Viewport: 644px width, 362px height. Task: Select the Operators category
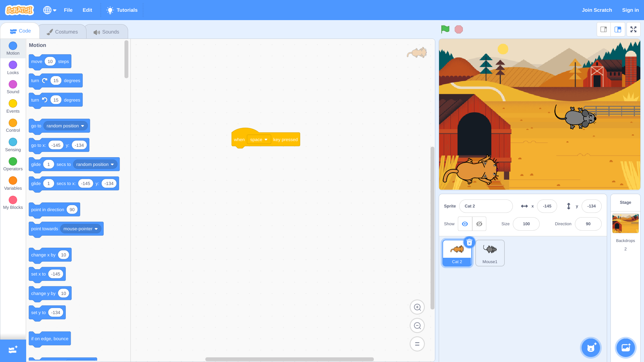tap(13, 164)
